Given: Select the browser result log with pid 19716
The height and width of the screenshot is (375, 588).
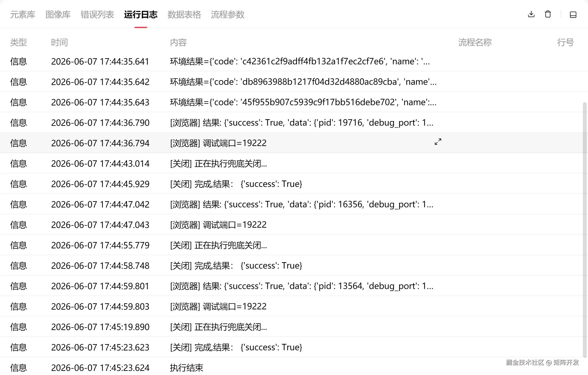Looking at the screenshot, I should point(294,123).
